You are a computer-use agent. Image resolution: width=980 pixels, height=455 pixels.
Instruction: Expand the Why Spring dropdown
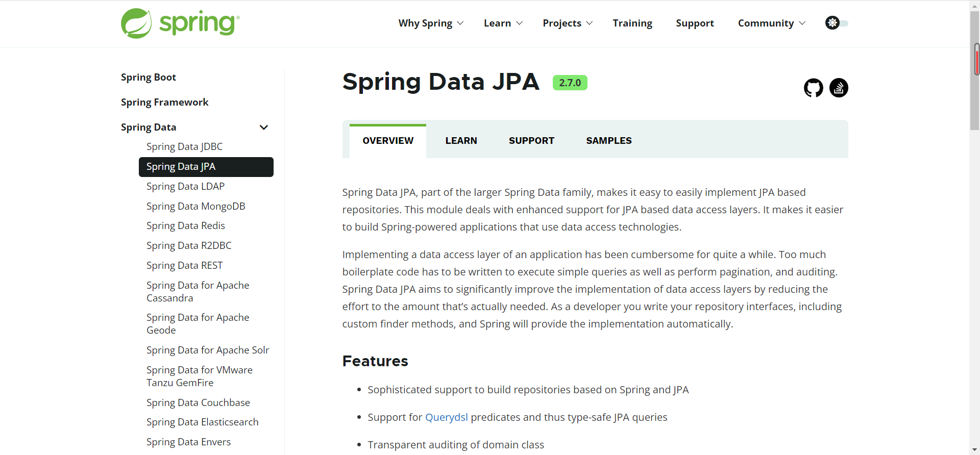point(431,23)
